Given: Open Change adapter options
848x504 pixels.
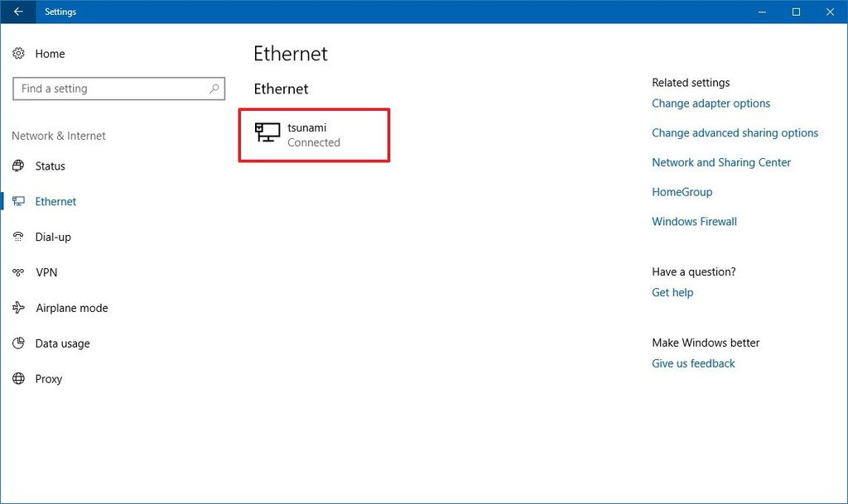Looking at the screenshot, I should (711, 103).
